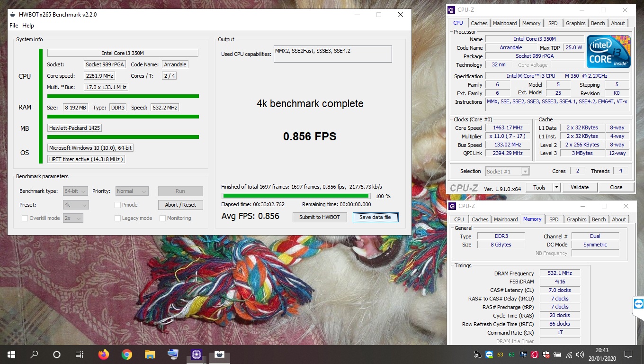This screenshot has width=644, height=364.
Task: Click the 100% benchmark progress bar
Action: point(296,196)
